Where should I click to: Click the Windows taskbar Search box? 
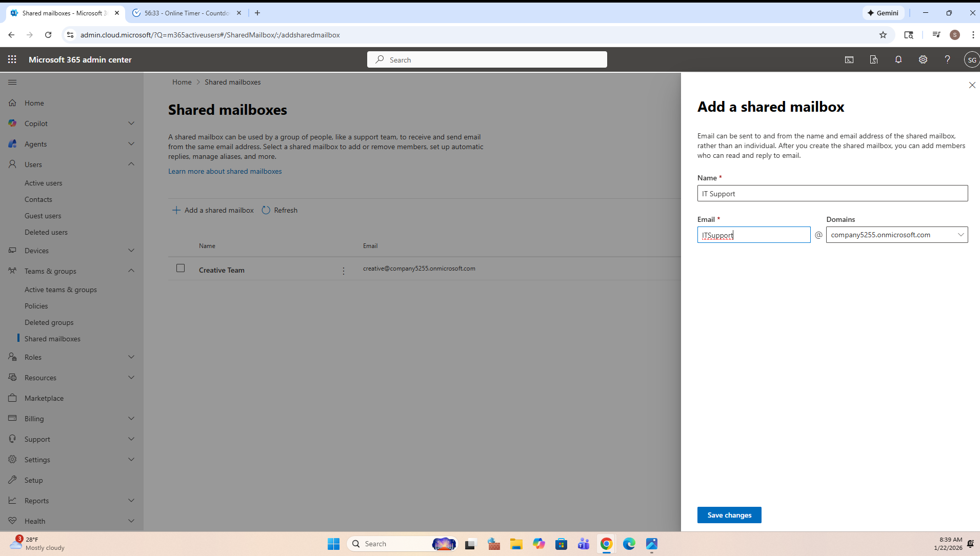pos(402,544)
